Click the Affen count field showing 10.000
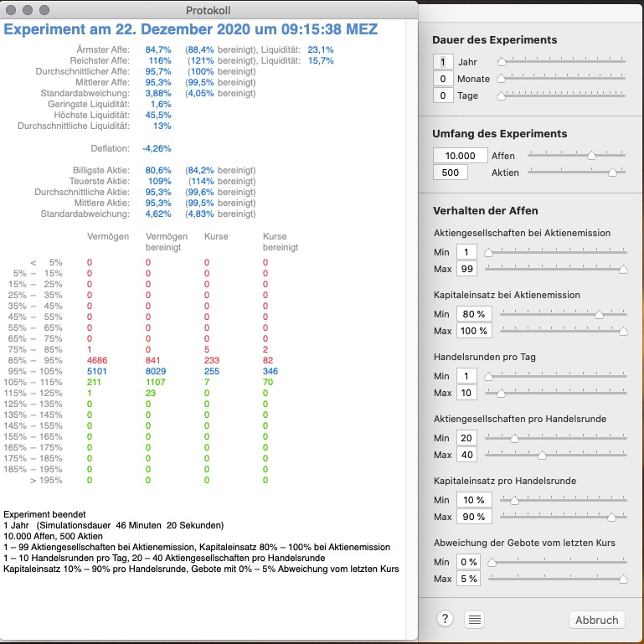644x644 pixels. (461, 156)
